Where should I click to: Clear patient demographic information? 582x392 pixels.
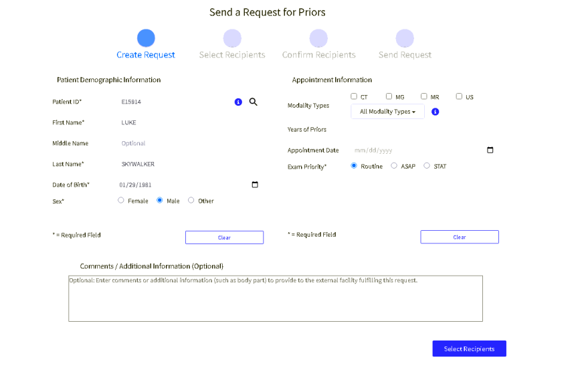pyautogui.click(x=225, y=237)
